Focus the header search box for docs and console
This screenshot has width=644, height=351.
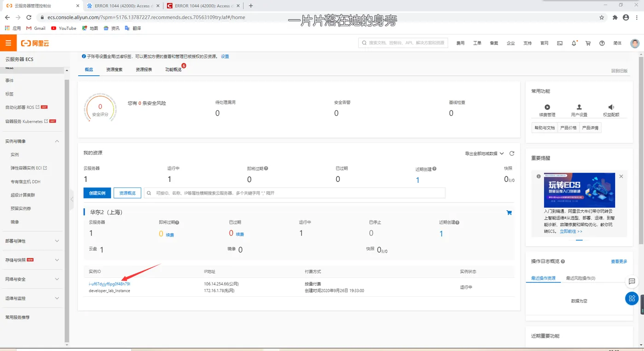[403, 43]
